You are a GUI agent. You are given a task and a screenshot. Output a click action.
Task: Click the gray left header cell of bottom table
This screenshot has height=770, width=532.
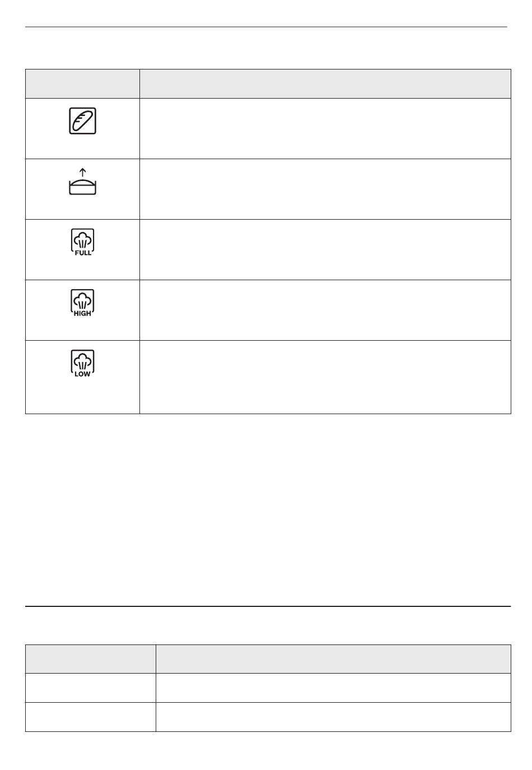[x=91, y=659]
